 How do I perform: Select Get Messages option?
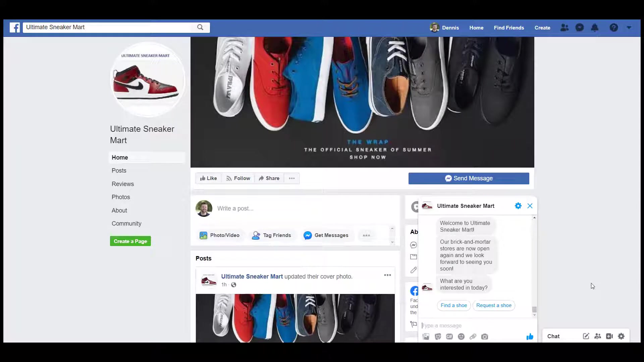(326, 235)
